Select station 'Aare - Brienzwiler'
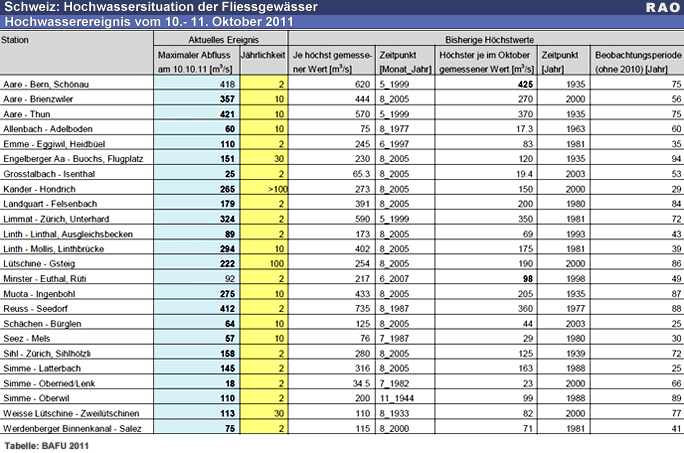684x453 pixels. pos(38,100)
